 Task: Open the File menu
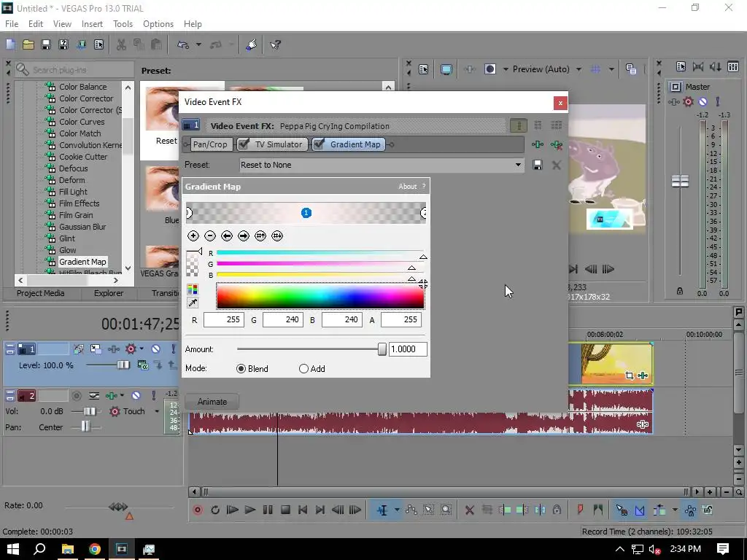[x=12, y=24]
